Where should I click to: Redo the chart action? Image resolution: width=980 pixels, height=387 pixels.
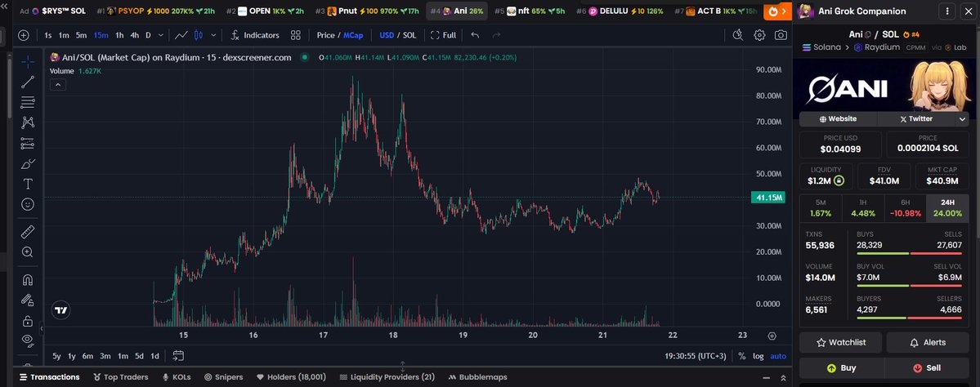497,35
